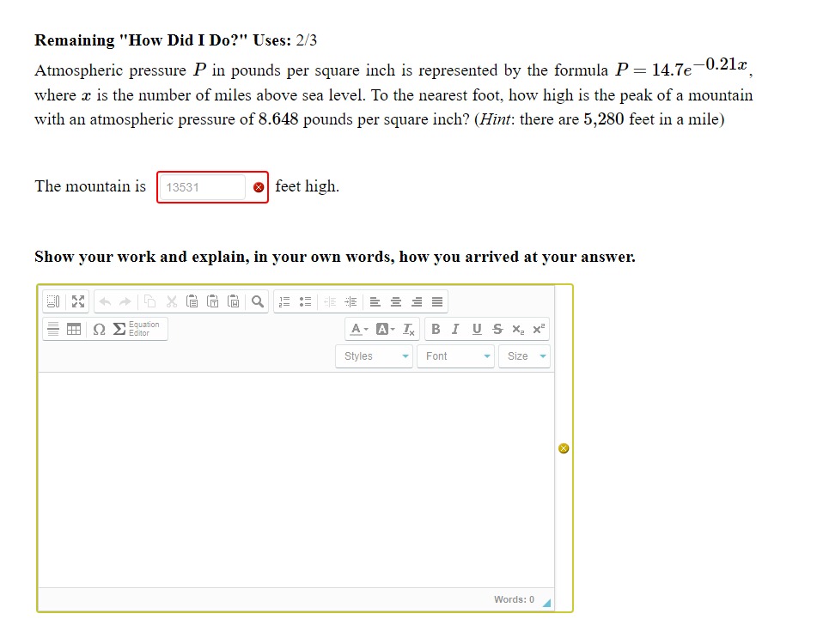Open the Font dropdown
The height and width of the screenshot is (644, 823).
point(455,356)
